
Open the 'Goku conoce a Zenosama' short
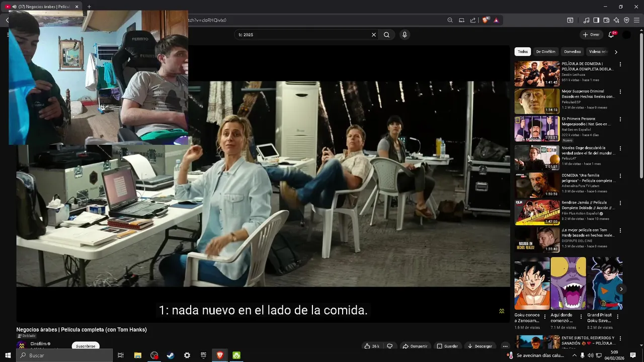532,284
